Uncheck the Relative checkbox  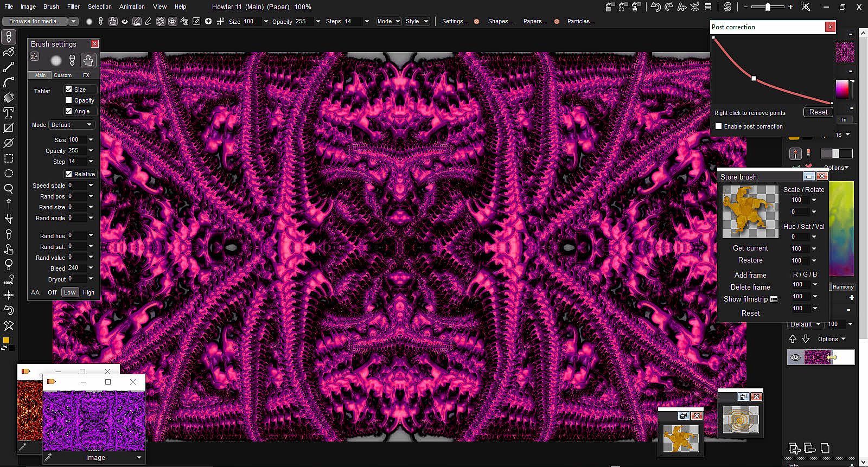[x=69, y=174]
